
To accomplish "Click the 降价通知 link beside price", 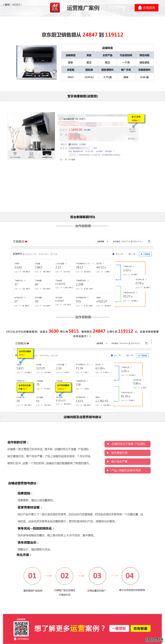I will pyautogui.click(x=87, y=130).
